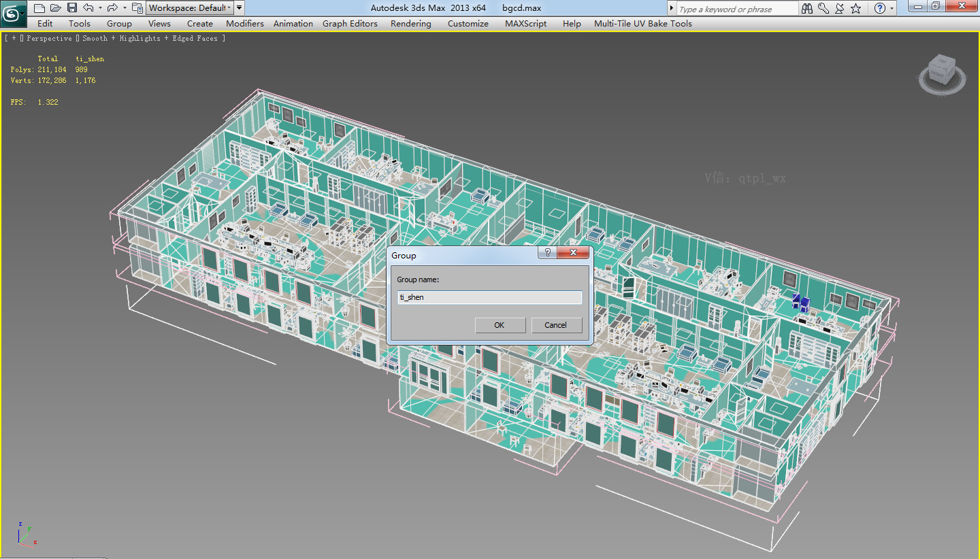Open the Edit menu

[45, 23]
